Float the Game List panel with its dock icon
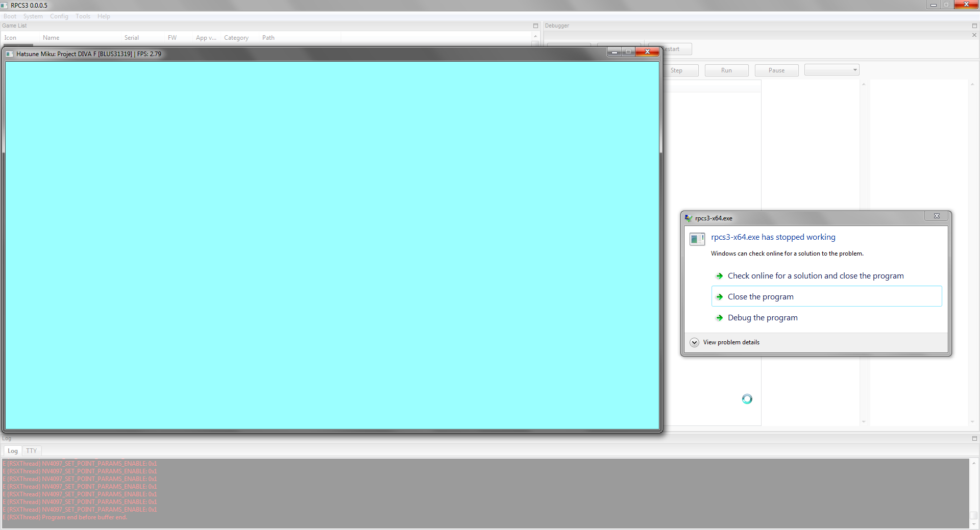This screenshot has width=980, height=530. click(535, 26)
